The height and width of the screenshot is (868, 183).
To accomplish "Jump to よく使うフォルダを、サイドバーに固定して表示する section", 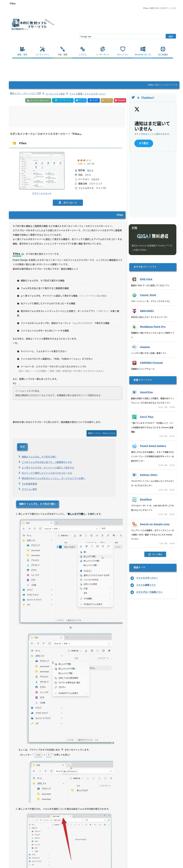I will (x=48, y=468).
